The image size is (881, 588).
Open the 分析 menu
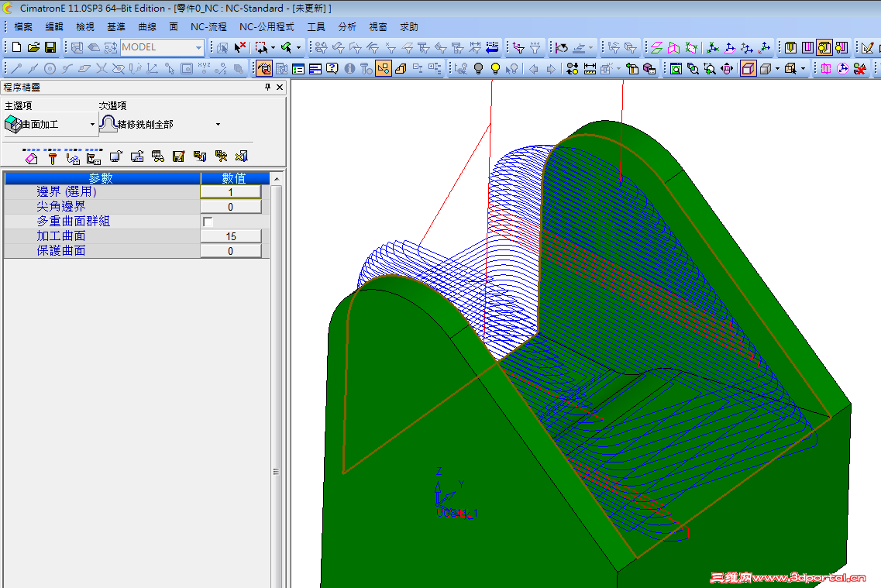[347, 26]
